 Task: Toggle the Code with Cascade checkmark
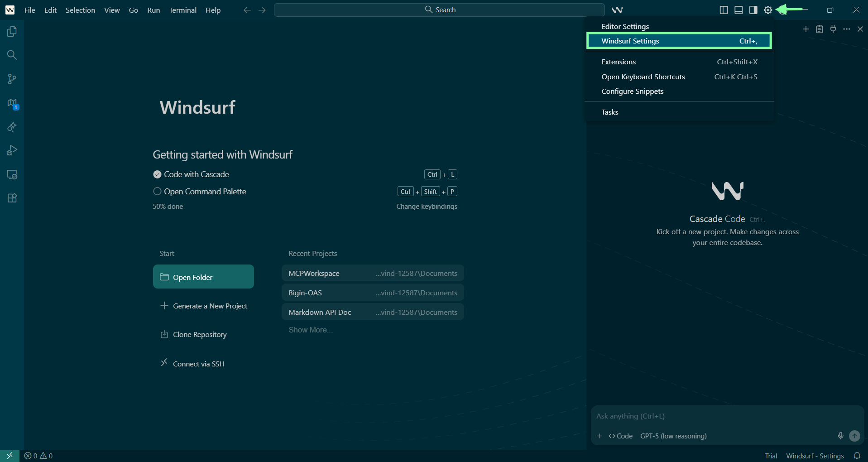tap(157, 174)
